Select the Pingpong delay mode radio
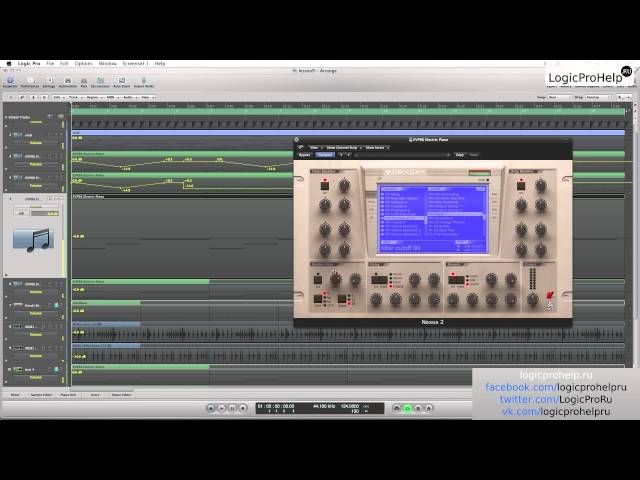The image size is (640, 480). click(x=391, y=287)
